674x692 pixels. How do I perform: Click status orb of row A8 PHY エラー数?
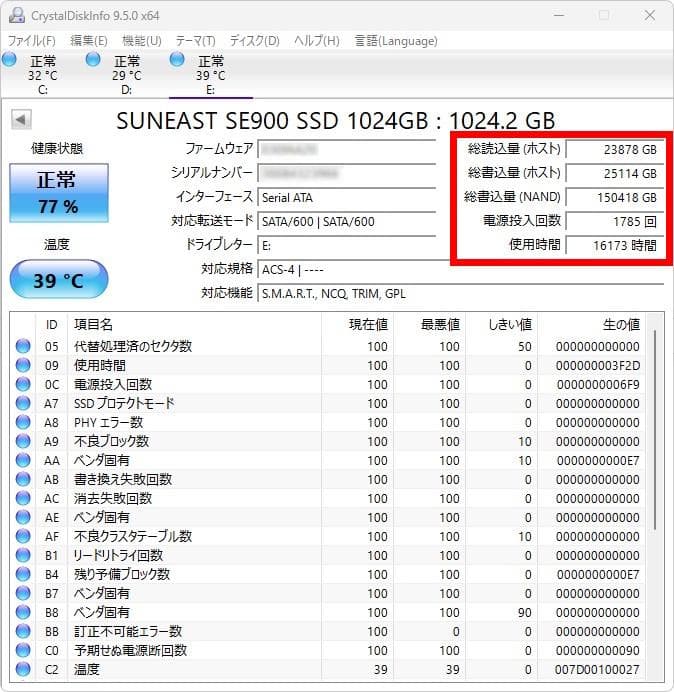coord(23,422)
